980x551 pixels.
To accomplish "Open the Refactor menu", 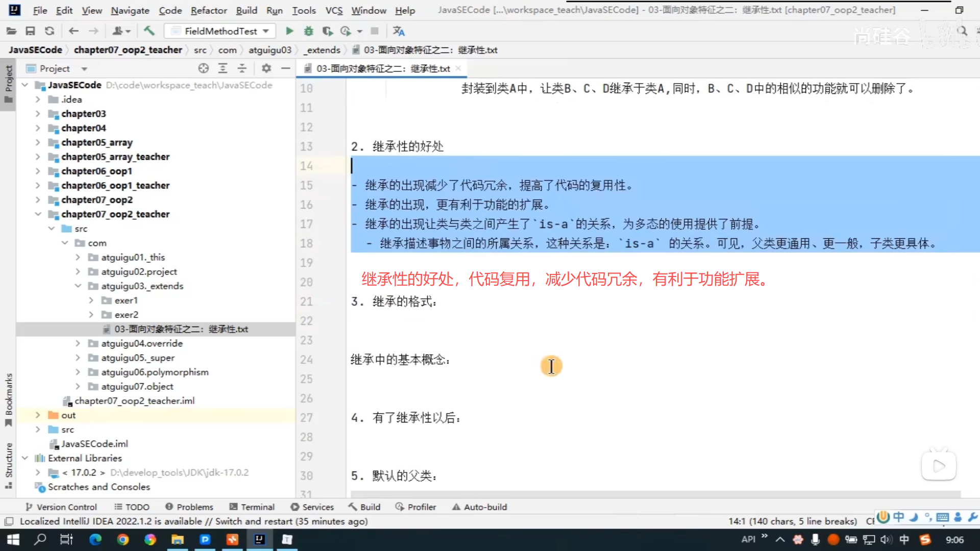I will 208,10.
